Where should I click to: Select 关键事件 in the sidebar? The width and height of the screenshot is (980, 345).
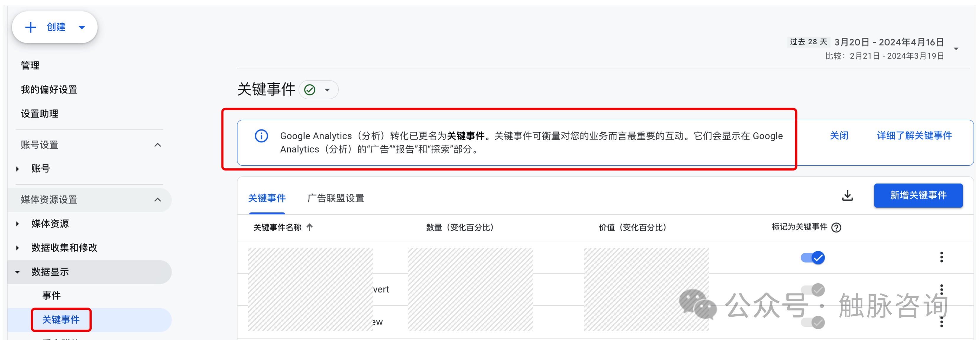61,320
